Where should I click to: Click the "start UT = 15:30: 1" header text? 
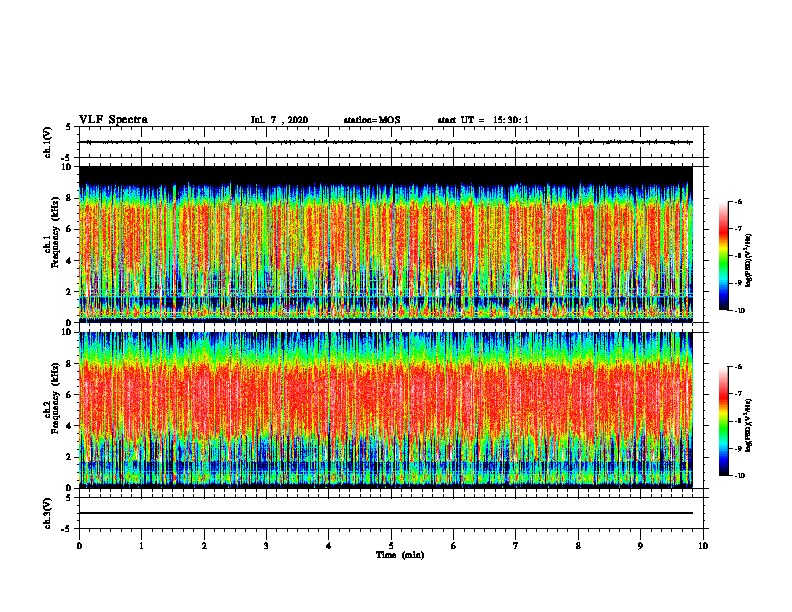483,120
